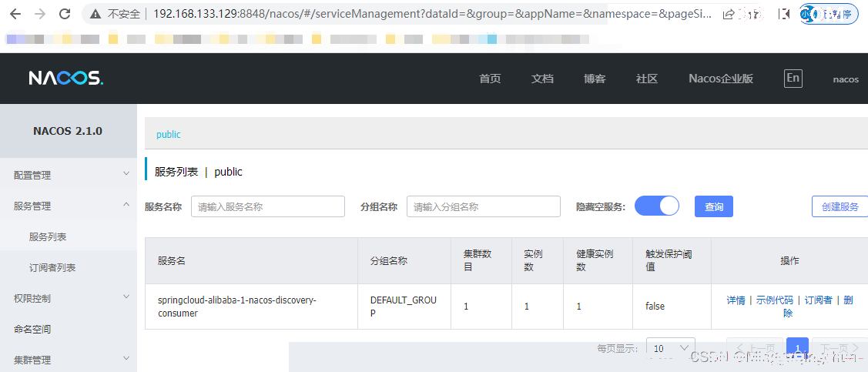Open the 每页显示 page size dropdown

tap(671, 348)
